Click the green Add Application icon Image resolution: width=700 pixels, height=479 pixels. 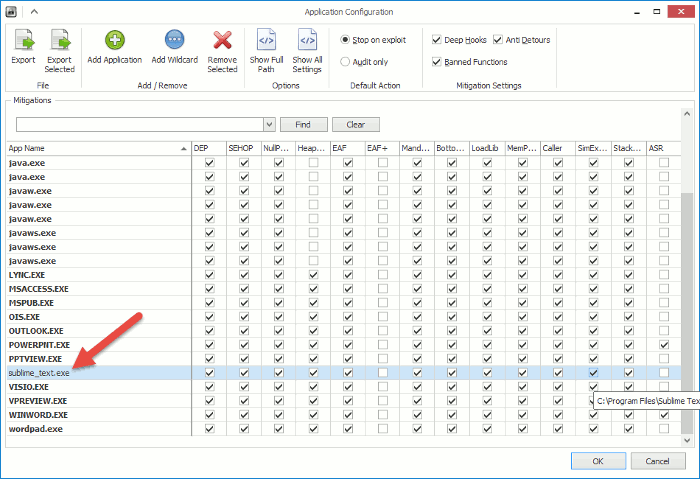point(115,40)
